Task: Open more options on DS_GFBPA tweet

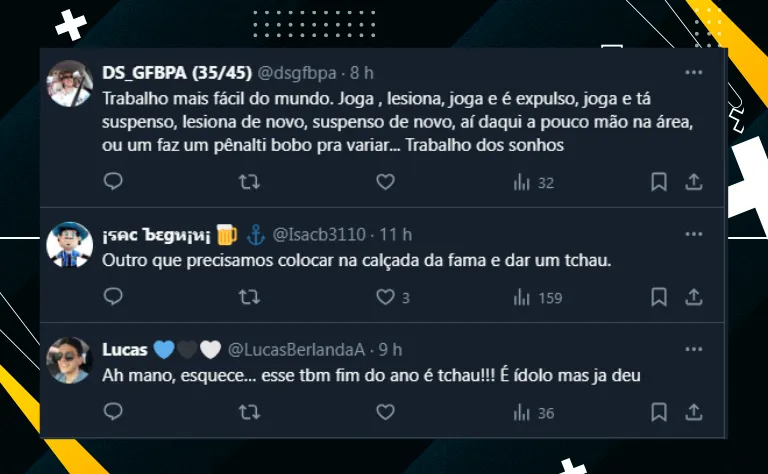Action: (x=693, y=73)
